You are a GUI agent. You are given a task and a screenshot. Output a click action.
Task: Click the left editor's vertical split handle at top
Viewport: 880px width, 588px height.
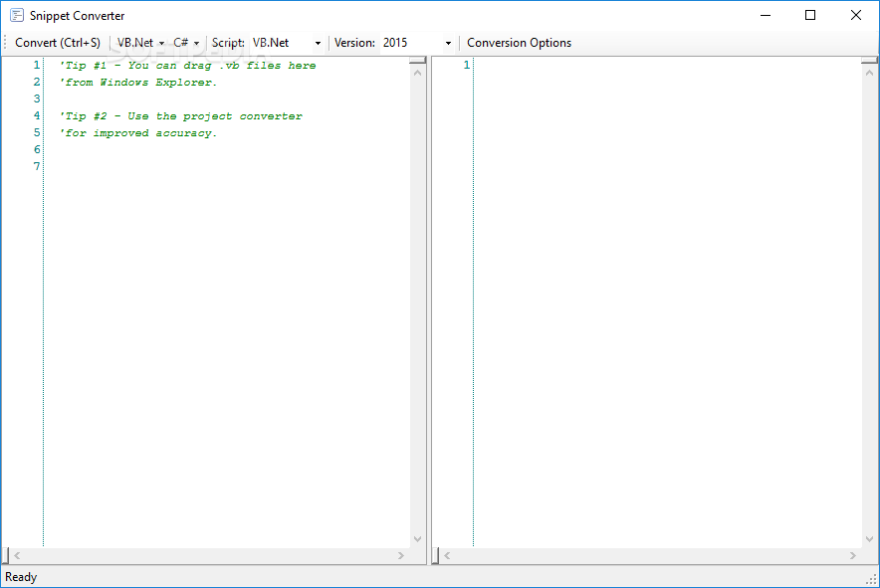[x=417, y=60]
